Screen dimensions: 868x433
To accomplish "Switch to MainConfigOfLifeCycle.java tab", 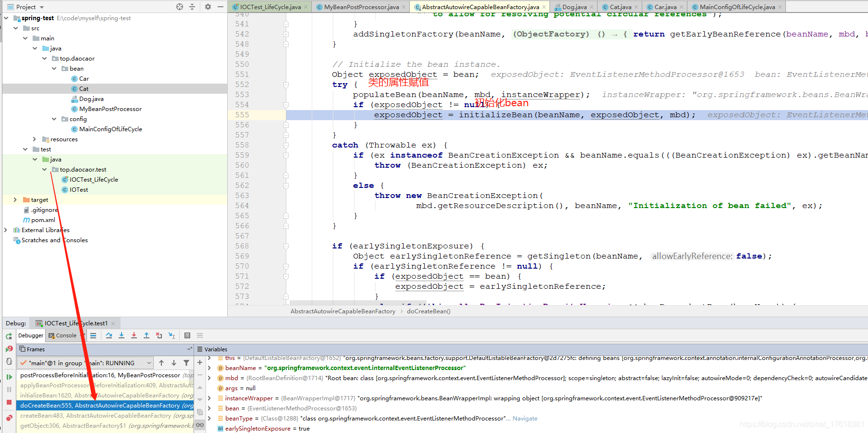I will point(736,7).
